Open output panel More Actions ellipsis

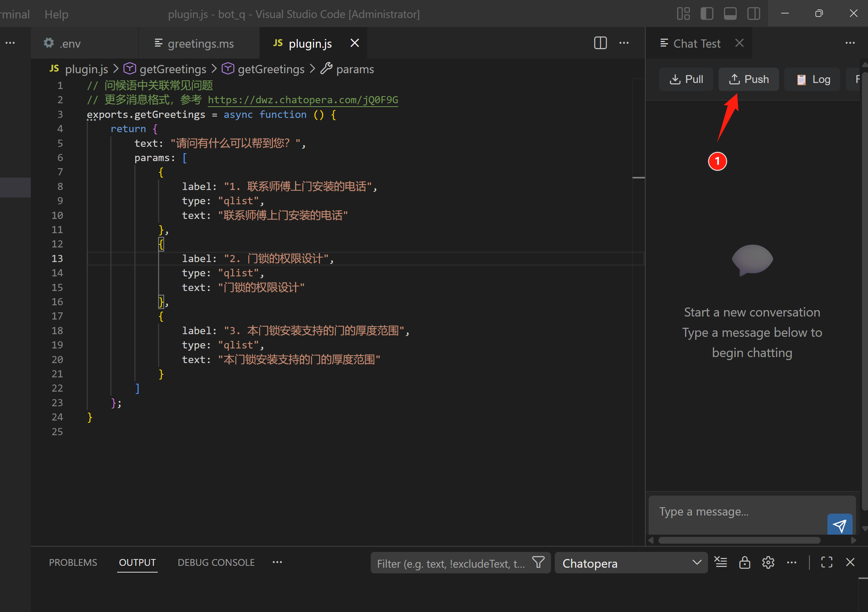pos(791,562)
